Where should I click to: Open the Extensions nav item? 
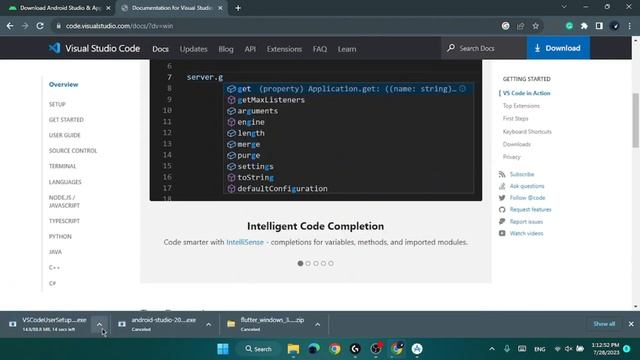point(284,49)
